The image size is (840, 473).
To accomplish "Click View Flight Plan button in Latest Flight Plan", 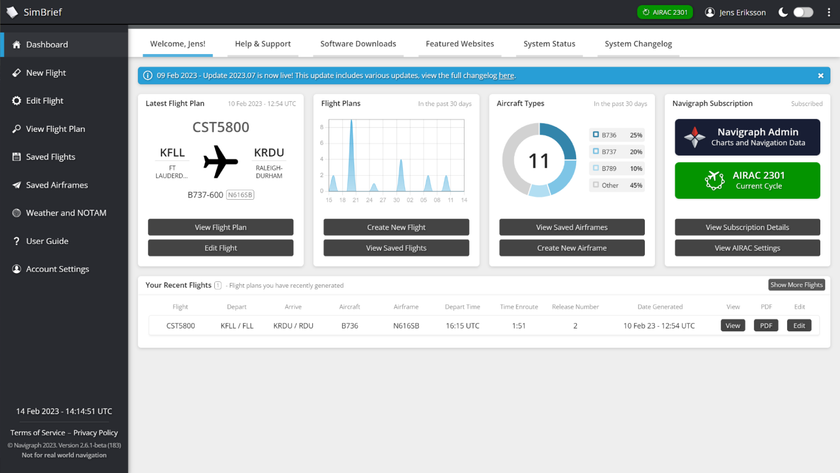I will click(221, 227).
